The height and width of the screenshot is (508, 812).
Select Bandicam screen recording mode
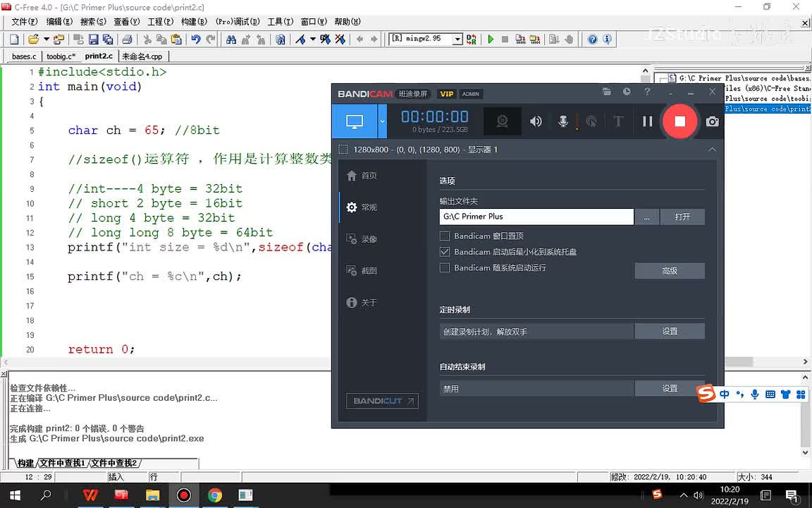(x=355, y=121)
